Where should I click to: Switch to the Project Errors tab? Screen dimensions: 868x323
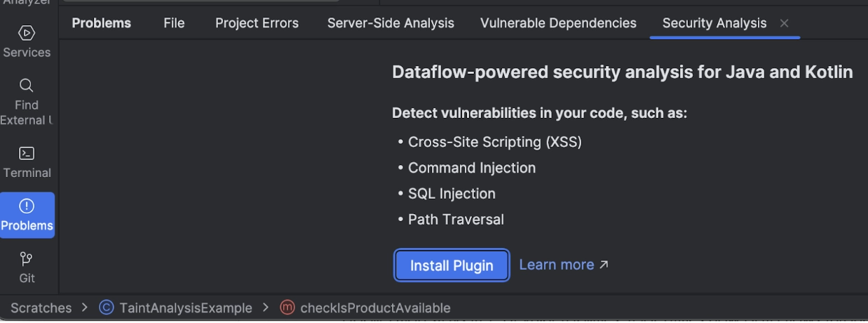pyautogui.click(x=257, y=23)
